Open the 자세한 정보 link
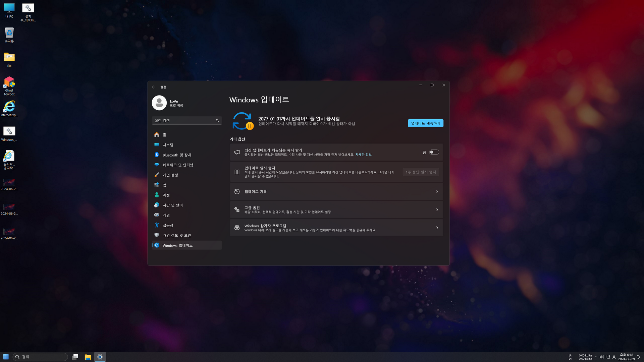 click(363, 155)
